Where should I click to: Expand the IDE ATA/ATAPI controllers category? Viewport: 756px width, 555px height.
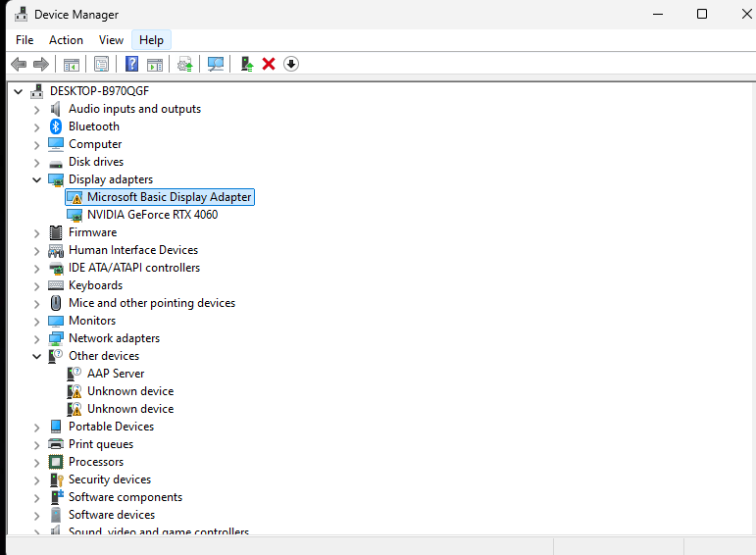coord(36,269)
